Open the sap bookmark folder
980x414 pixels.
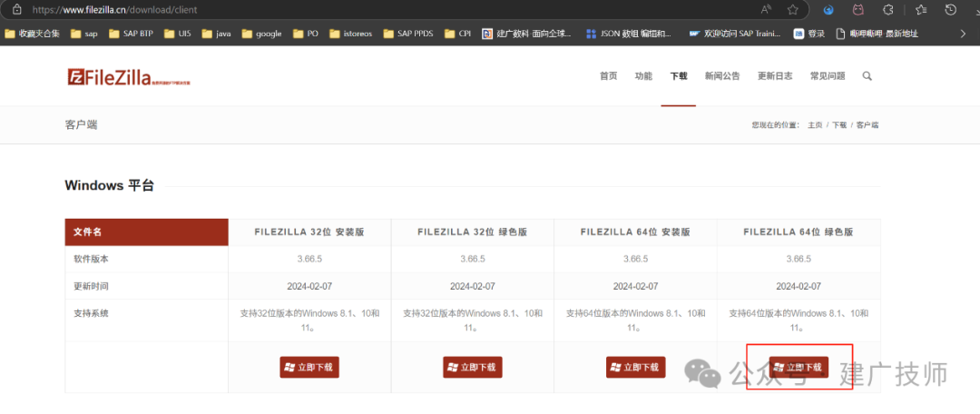click(x=83, y=34)
